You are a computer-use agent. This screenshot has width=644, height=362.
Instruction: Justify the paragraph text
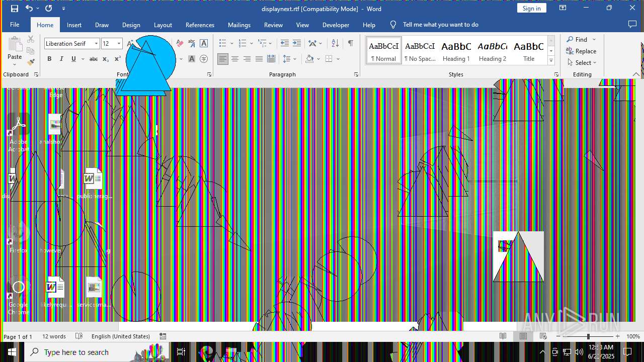tap(259, 59)
